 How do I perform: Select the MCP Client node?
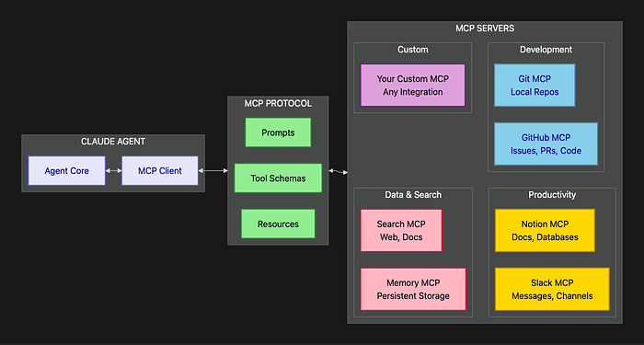click(160, 170)
